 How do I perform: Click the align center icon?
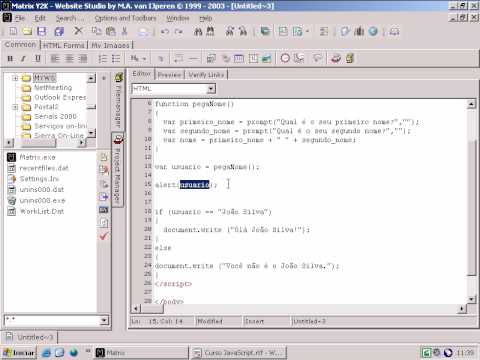click(x=69, y=59)
